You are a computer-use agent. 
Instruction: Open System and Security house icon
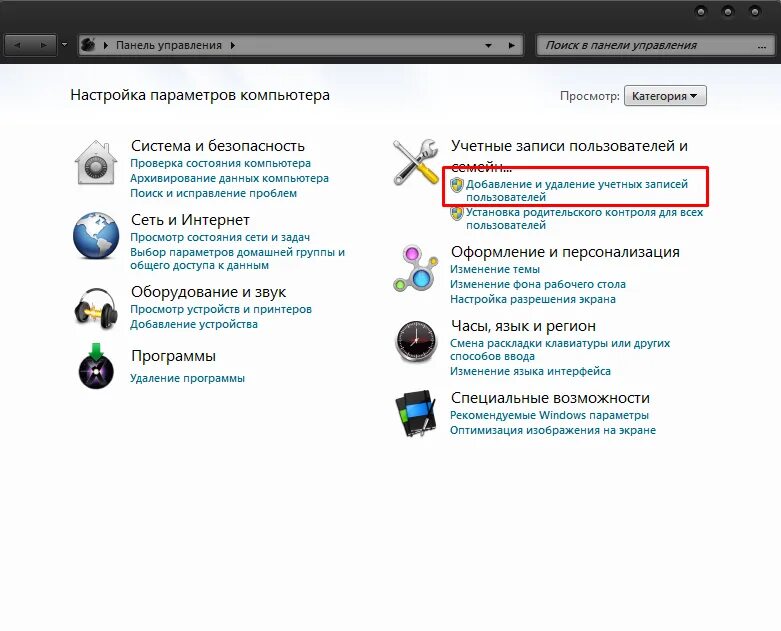click(x=96, y=162)
